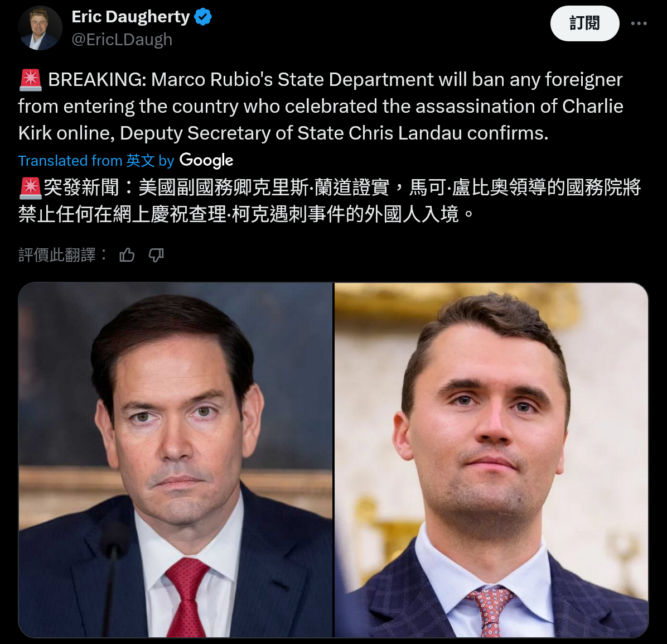667x644 pixels.
Task: Click the blue verified badge
Action: click(x=203, y=17)
